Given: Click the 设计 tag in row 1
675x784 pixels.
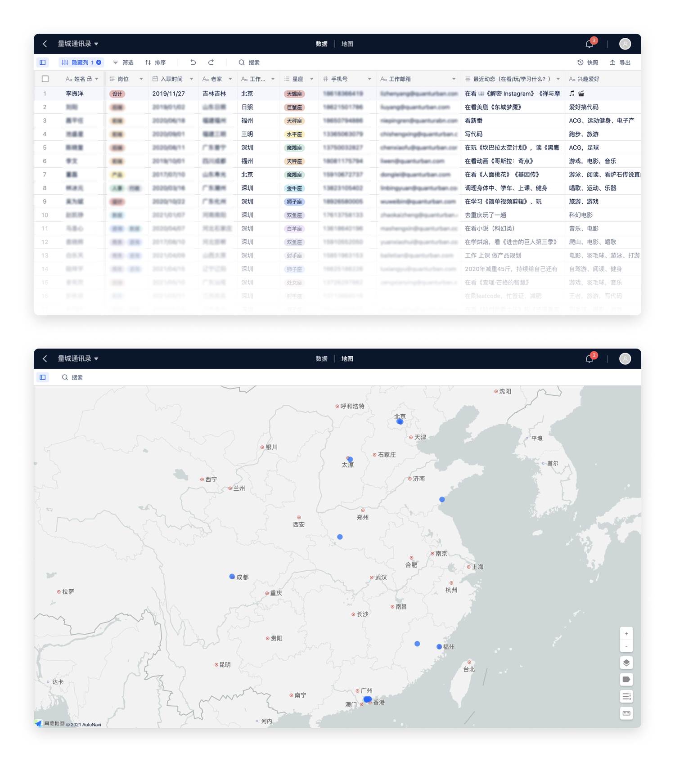Looking at the screenshot, I should click(x=117, y=94).
